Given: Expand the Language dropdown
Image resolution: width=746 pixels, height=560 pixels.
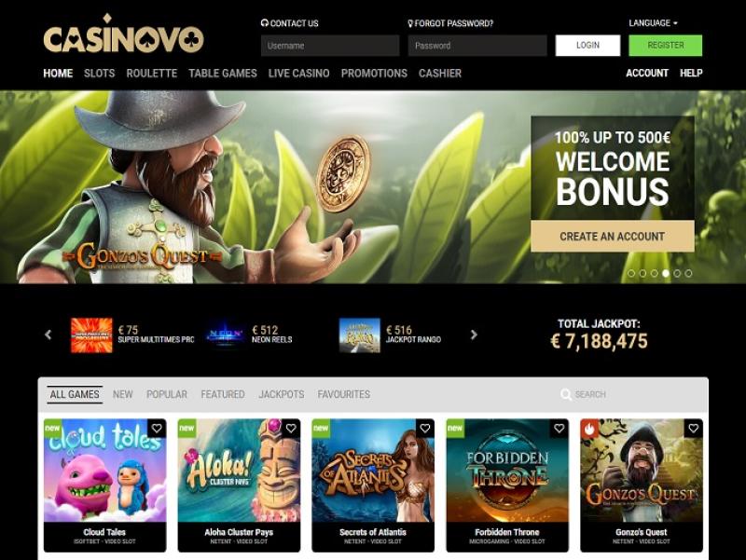Looking at the screenshot, I should pos(653,22).
